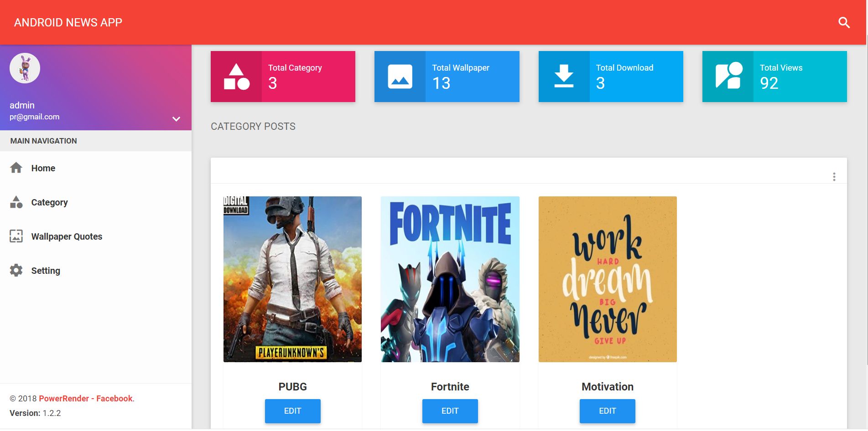The height and width of the screenshot is (431, 868).
Task: Click the Home house icon
Action: coord(16,168)
